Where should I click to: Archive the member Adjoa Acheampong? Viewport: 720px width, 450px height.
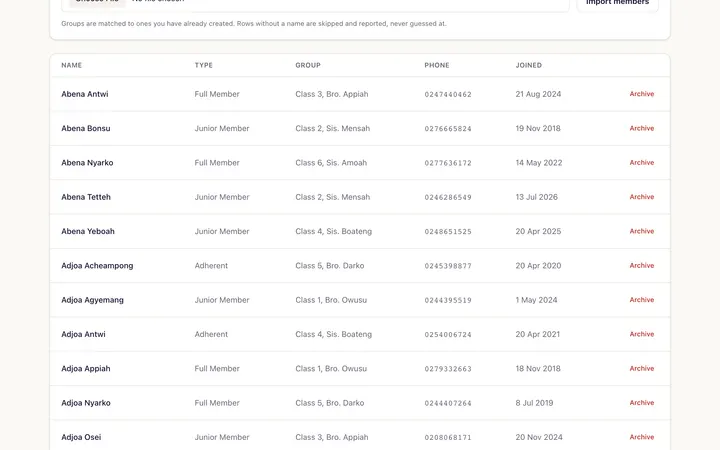click(x=641, y=265)
